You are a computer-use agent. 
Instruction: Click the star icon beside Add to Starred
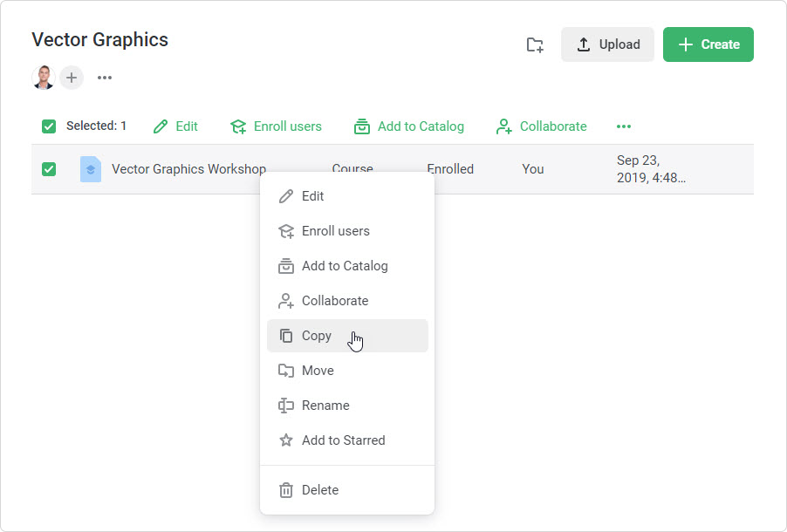[286, 440]
